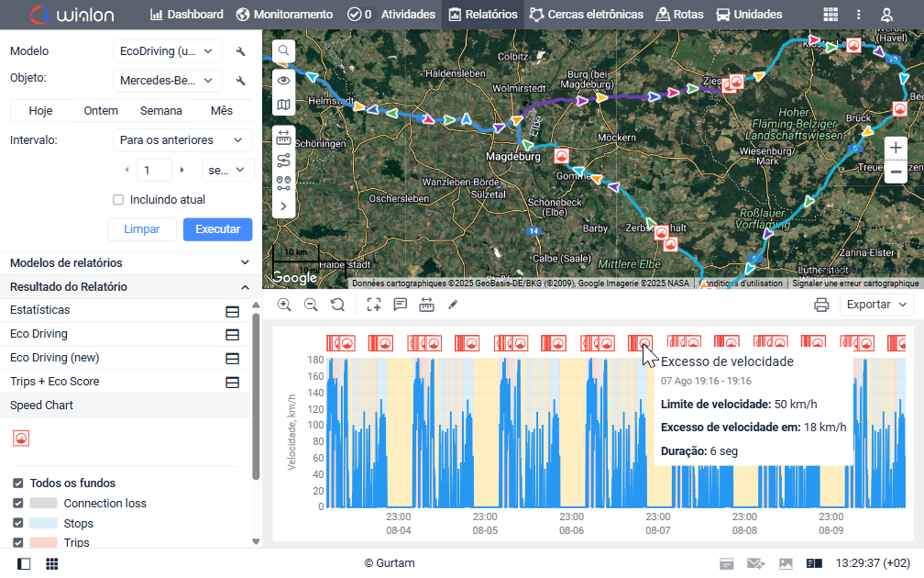Click the Executar button
Image resolution: width=924 pixels, height=578 pixels.
(217, 229)
